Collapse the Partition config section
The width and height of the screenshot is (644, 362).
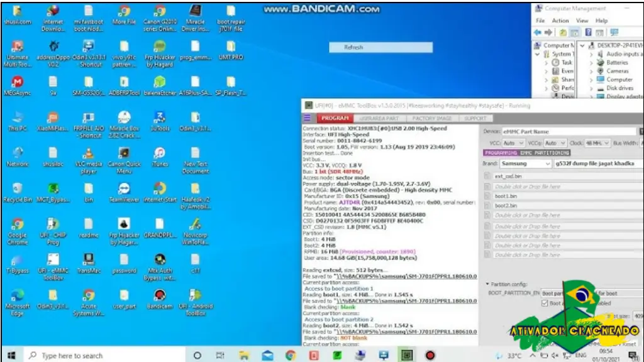pyautogui.click(x=487, y=284)
